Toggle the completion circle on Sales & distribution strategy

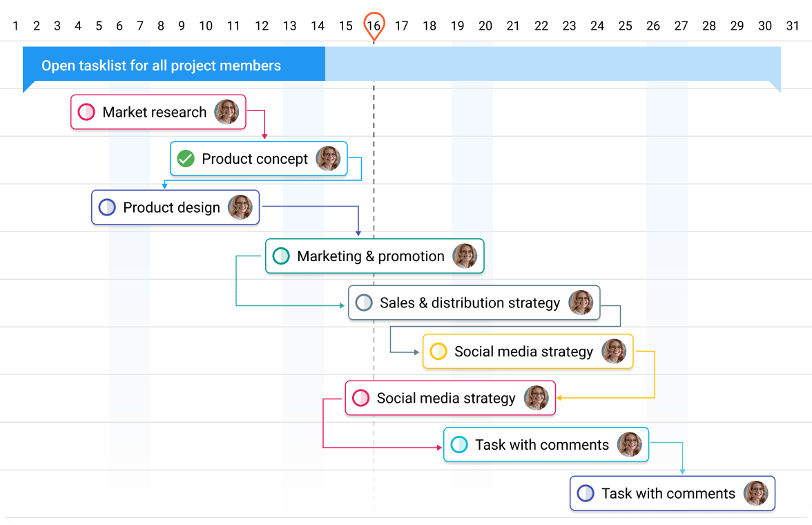tap(364, 303)
